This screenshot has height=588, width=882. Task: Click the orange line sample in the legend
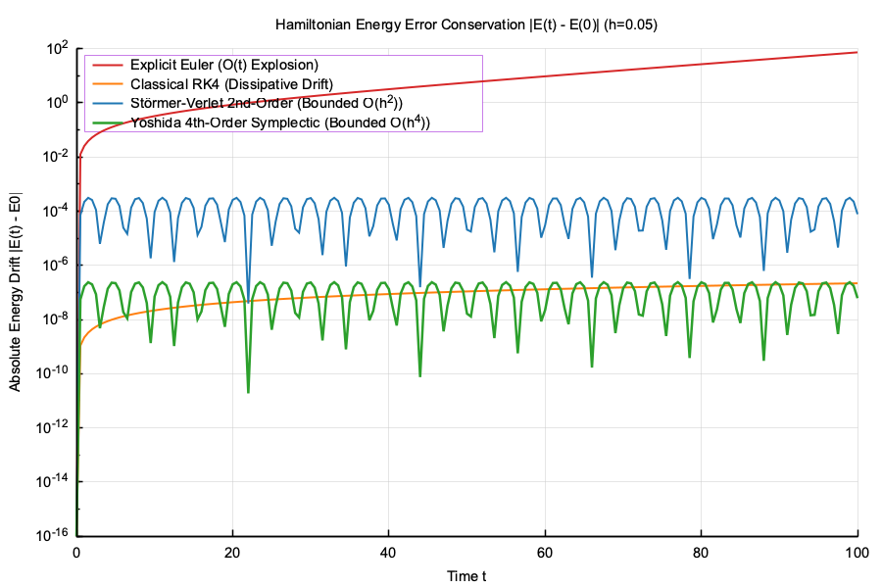pos(107,84)
